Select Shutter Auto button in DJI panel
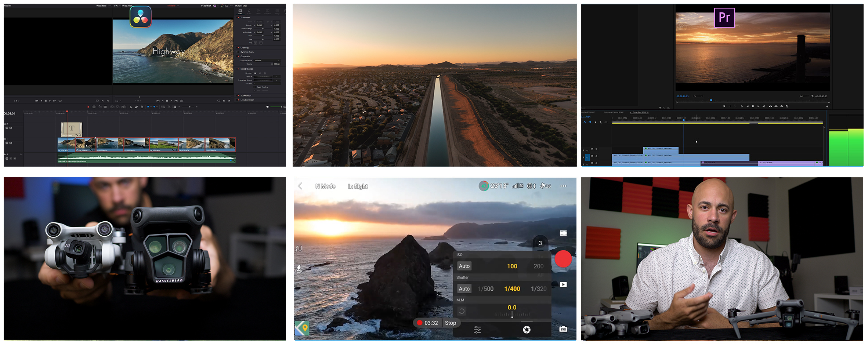This screenshot has height=345, width=868. point(464,289)
